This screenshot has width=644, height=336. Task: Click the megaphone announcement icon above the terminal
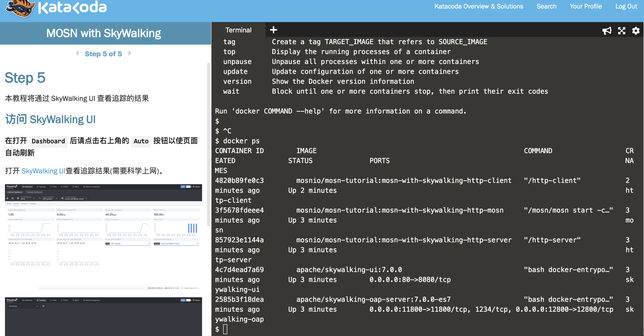tap(607, 31)
